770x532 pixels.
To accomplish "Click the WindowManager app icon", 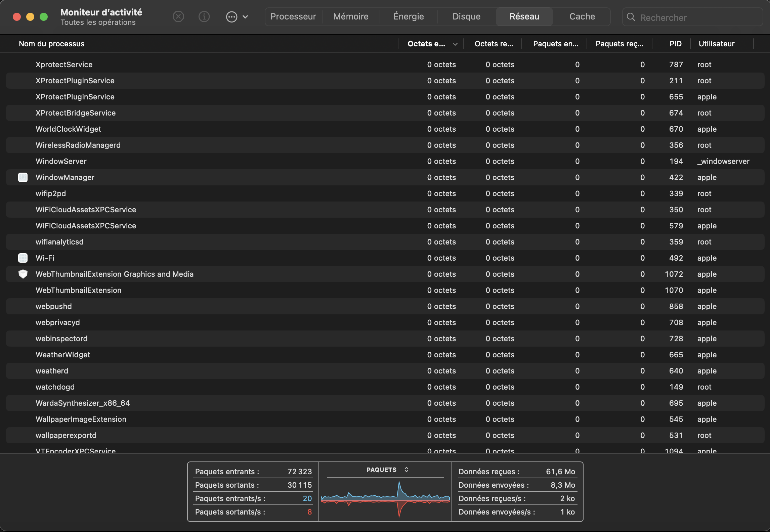I will [x=23, y=177].
